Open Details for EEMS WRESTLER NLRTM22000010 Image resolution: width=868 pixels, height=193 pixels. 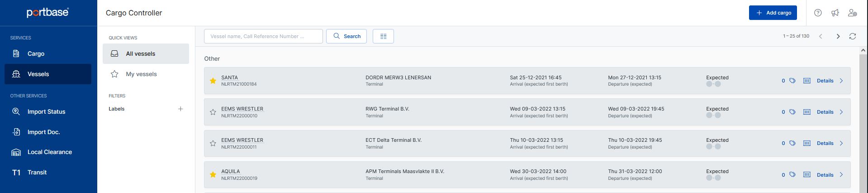point(825,112)
